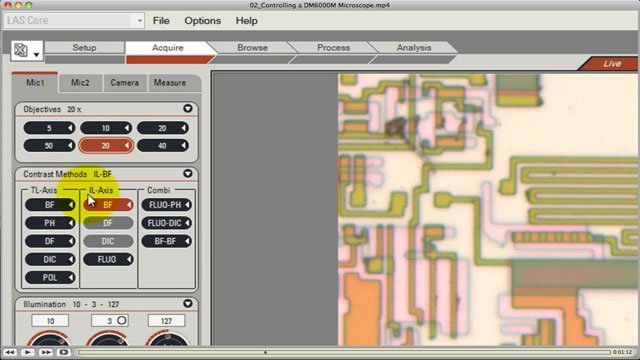Click the Live indicator icon

pos(609,64)
